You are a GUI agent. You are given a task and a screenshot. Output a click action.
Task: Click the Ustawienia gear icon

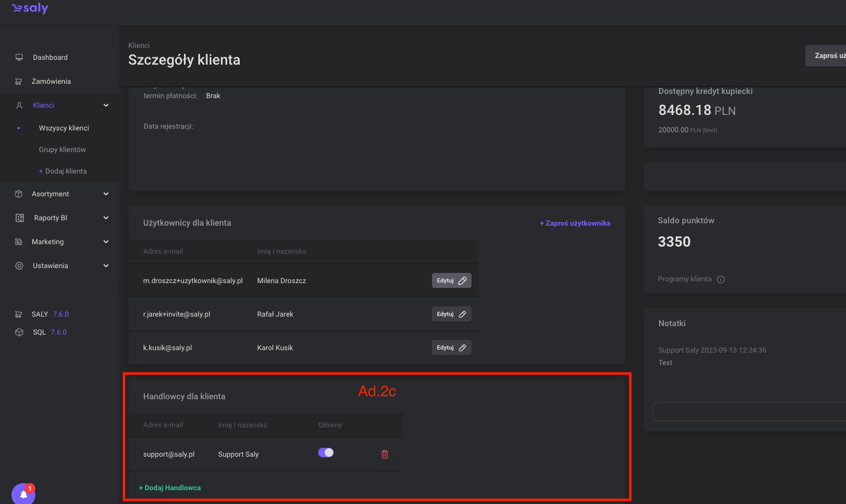pyautogui.click(x=19, y=266)
